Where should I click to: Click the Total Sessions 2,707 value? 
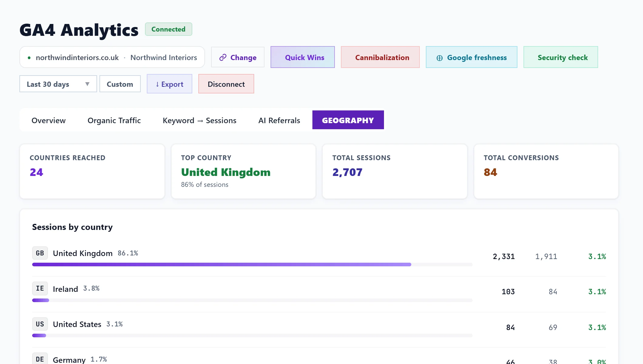coord(347,172)
